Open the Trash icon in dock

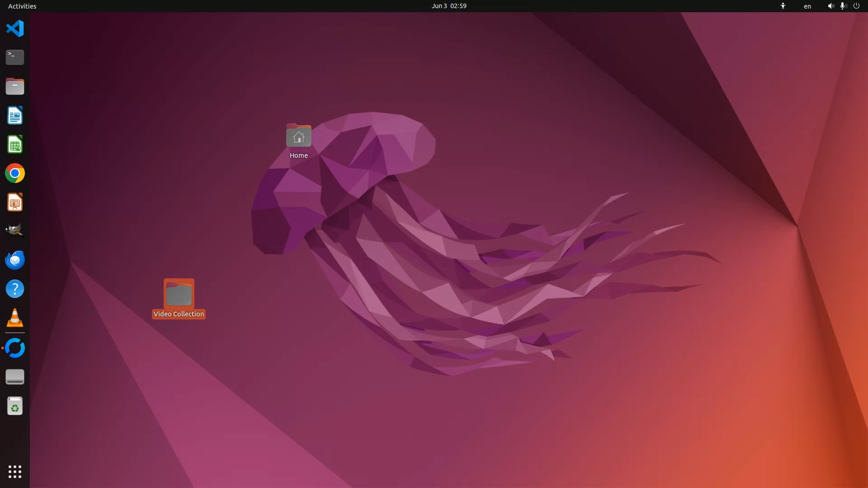[15, 406]
